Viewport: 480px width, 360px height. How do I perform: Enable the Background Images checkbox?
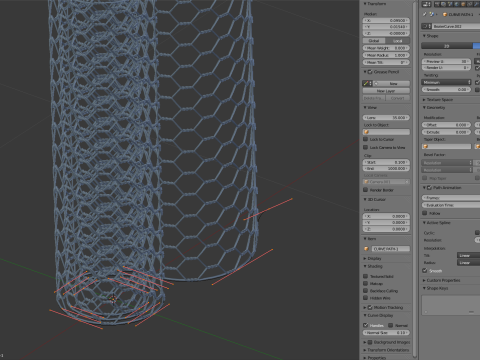tap(370, 342)
